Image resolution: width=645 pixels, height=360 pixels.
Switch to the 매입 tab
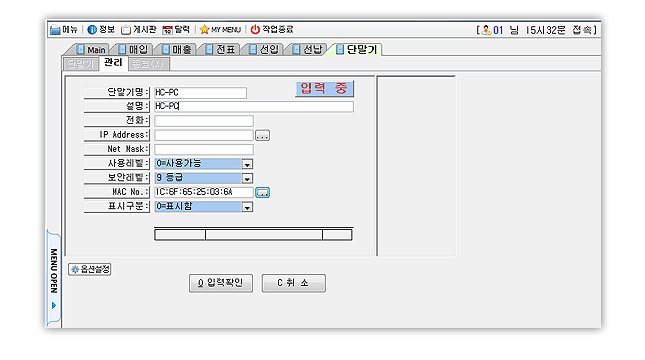pyautogui.click(x=133, y=50)
